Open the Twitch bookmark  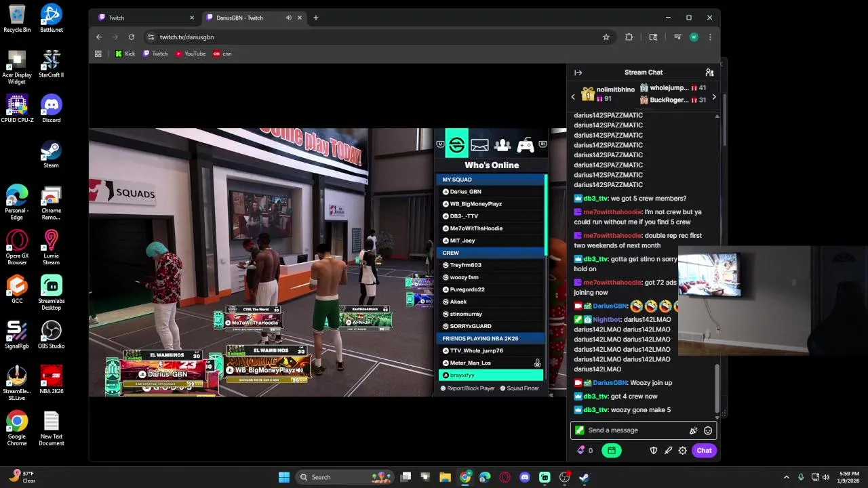pos(155,54)
